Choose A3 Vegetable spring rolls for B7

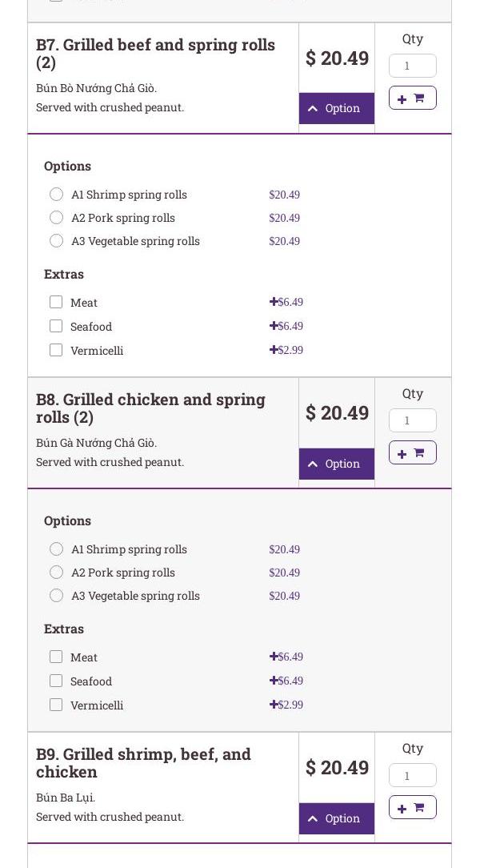pyautogui.click(x=56, y=241)
